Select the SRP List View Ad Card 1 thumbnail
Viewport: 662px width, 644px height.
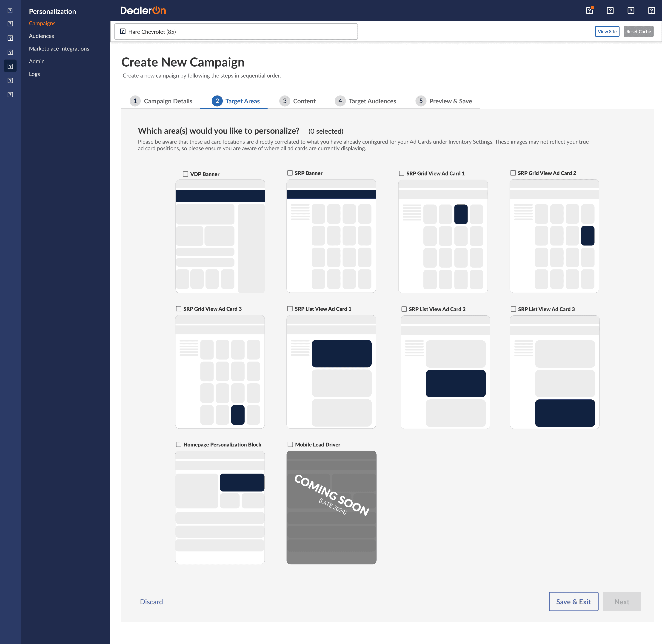(331, 372)
